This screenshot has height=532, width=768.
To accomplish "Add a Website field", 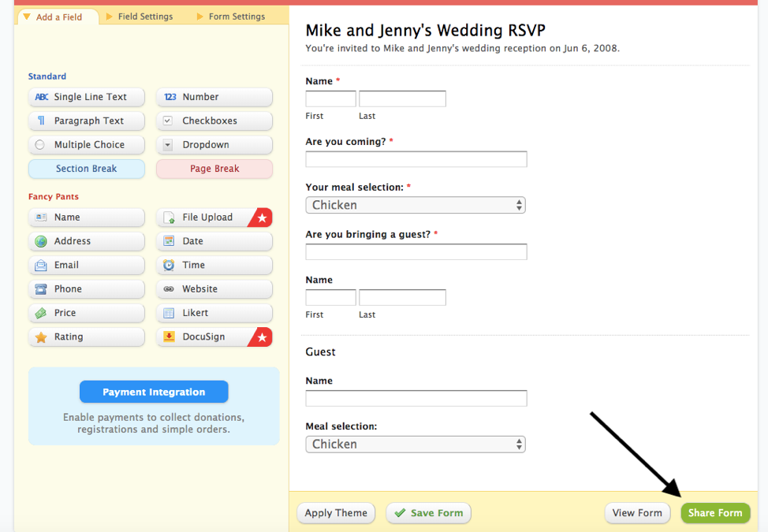I will tap(214, 289).
